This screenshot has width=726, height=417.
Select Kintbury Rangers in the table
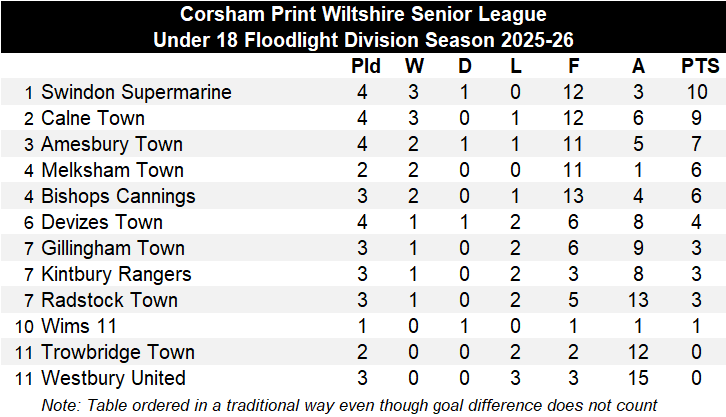[116, 274]
